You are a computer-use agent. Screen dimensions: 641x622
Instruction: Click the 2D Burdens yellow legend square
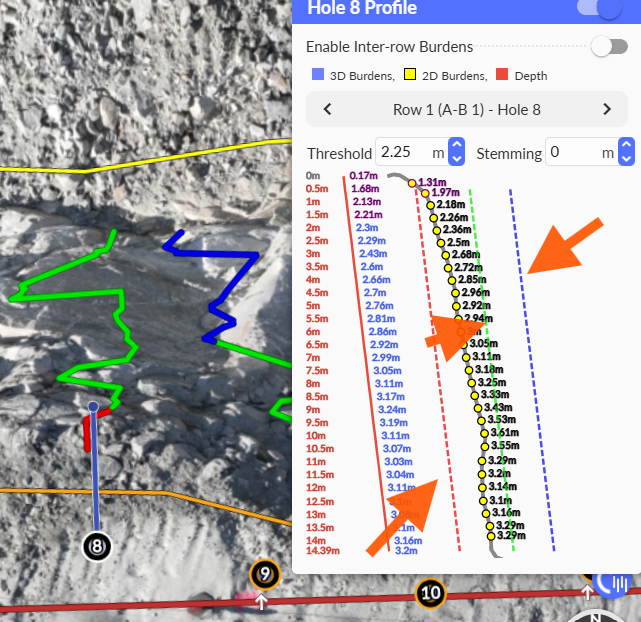pyautogui.click(x=410, y=76)
